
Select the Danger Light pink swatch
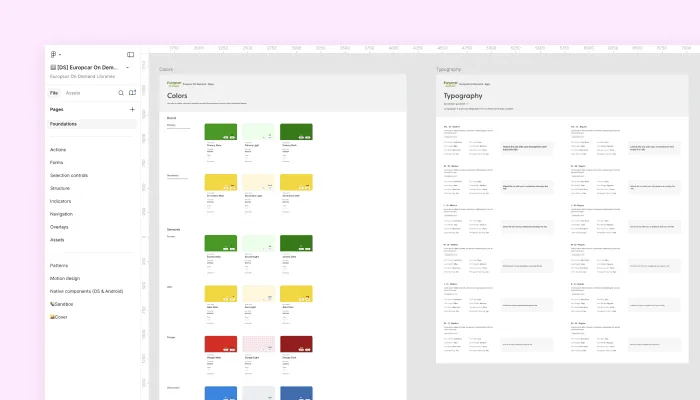click(258, 344)
